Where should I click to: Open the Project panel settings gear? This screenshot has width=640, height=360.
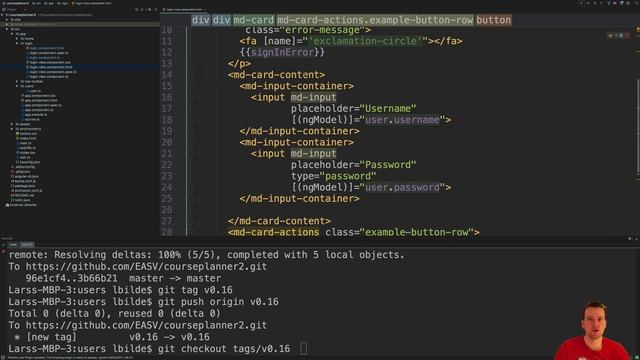pos(149,9)
